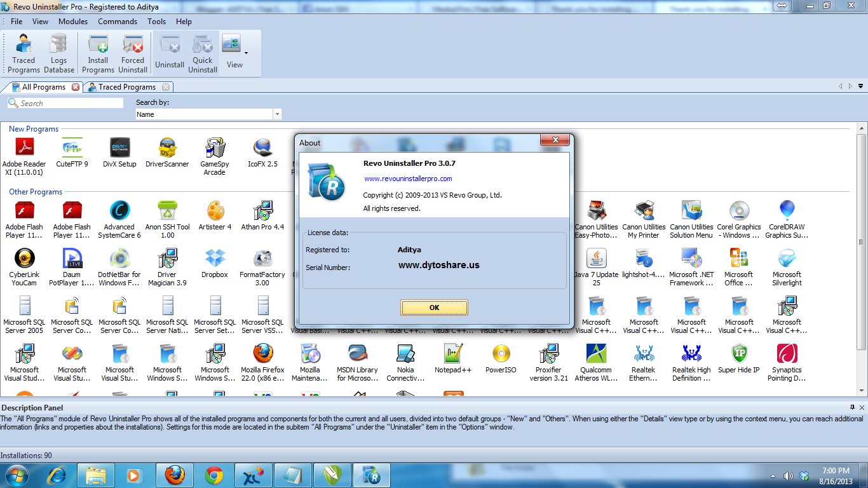The height and width of the screenshot is (488, 868).
Task: Open the View menu in menu bar
Action: coord(40,22)
